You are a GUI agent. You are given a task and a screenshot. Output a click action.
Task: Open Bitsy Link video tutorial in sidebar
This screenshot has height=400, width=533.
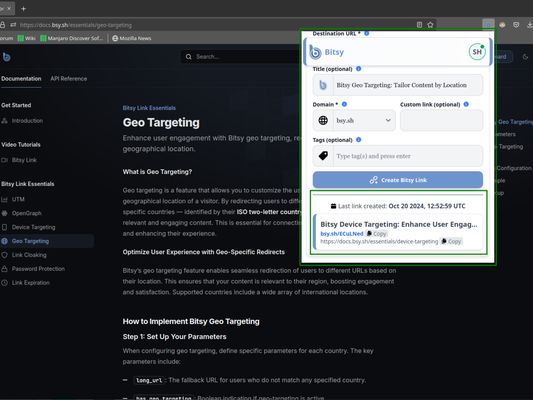click(24, 160)
